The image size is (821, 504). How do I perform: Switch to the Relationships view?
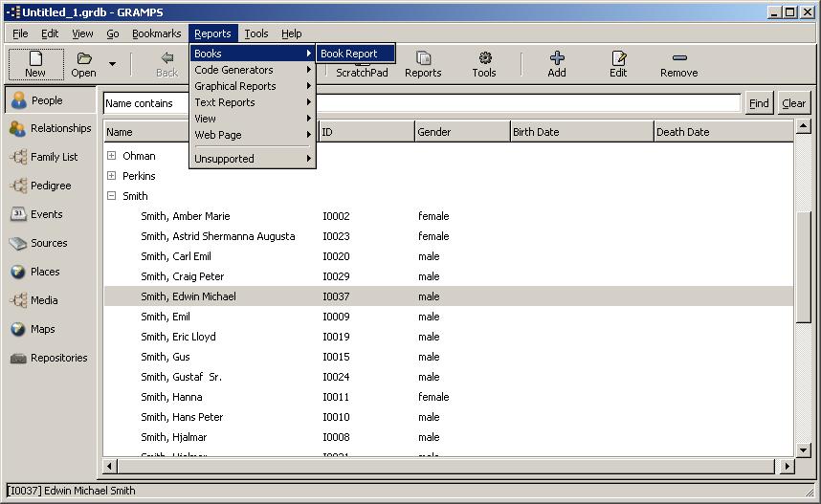[x=51, y=128]
